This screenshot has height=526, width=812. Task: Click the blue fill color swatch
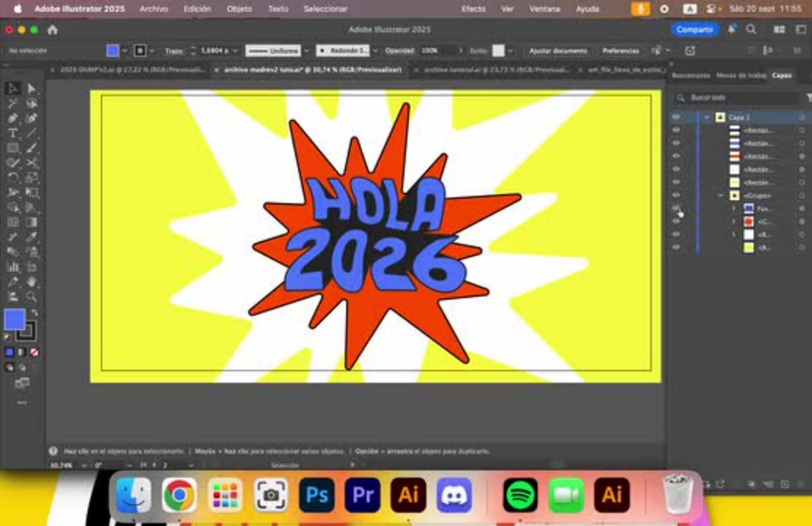coord(15,319)
